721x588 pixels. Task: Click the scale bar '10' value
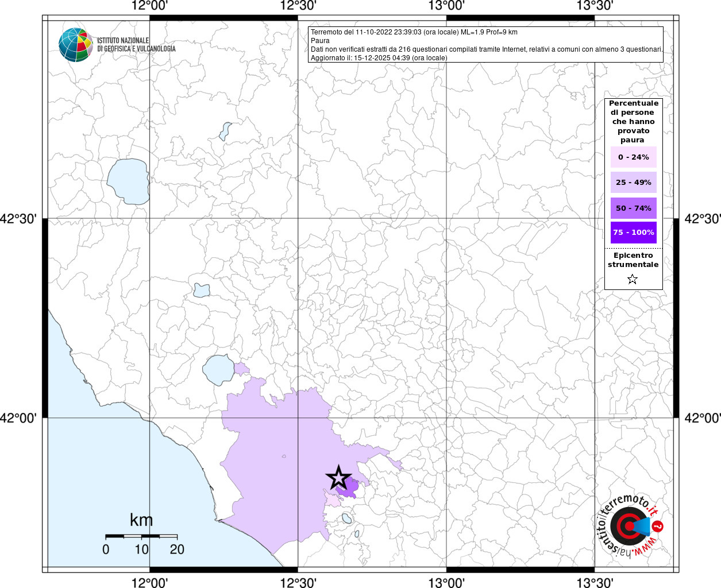141,549
